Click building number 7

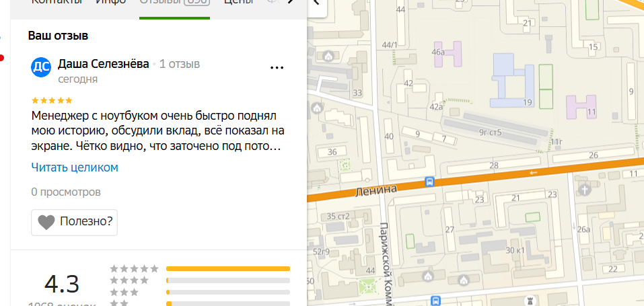pos(444,139)
